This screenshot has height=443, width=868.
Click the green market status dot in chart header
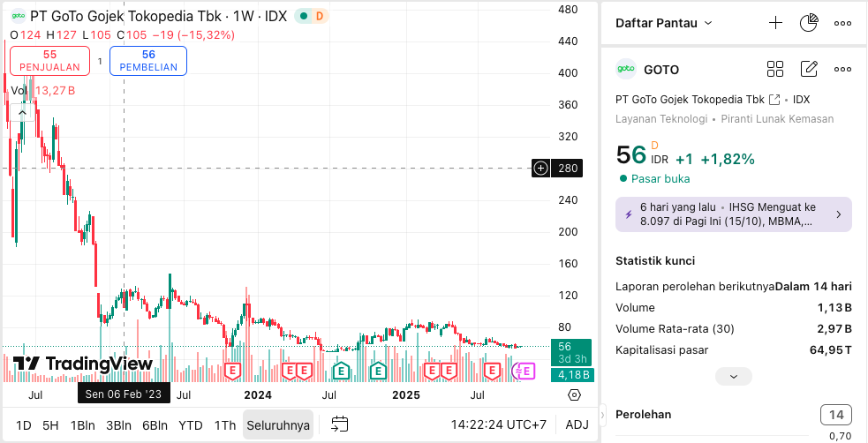coord(304,16)
